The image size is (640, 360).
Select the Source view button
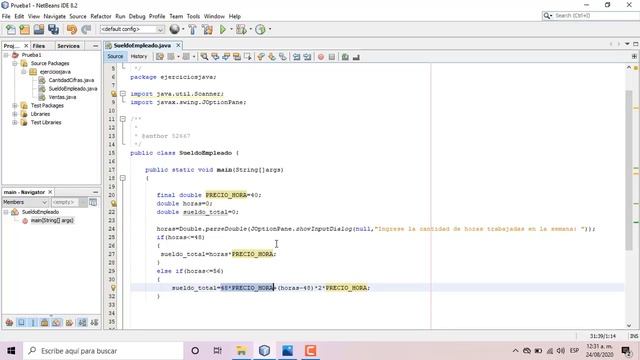[x=115, y=56]
